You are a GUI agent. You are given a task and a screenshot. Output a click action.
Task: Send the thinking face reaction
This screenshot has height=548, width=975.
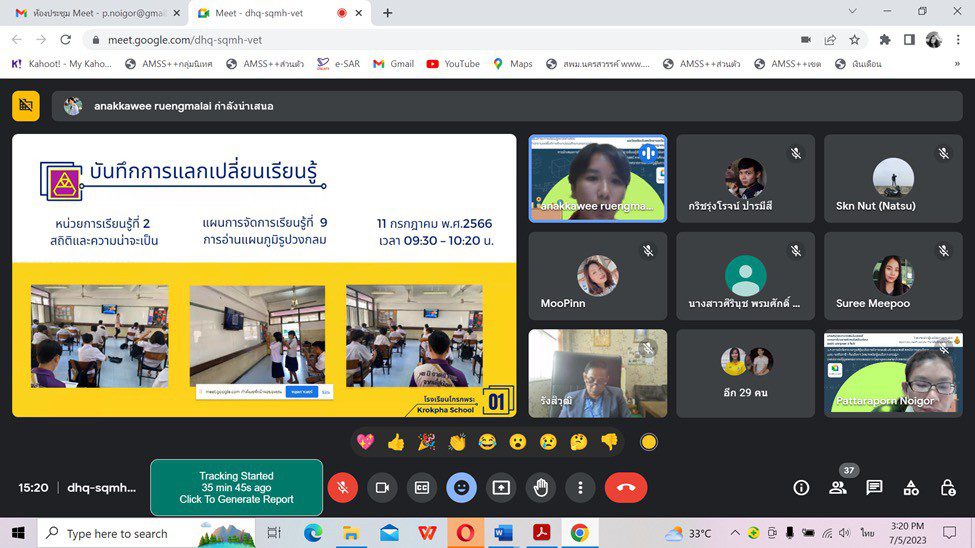click(579, 442)
